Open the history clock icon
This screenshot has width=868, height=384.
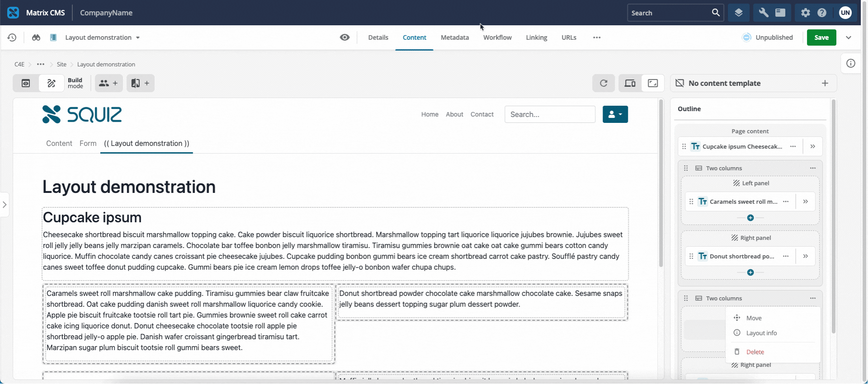(12, 37)
